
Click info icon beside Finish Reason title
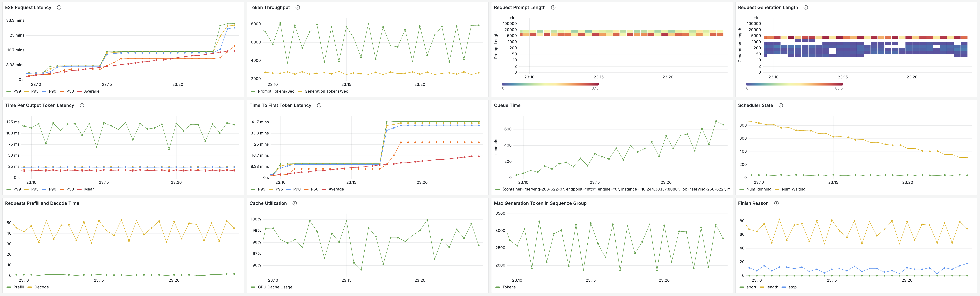tap(776, 203)
